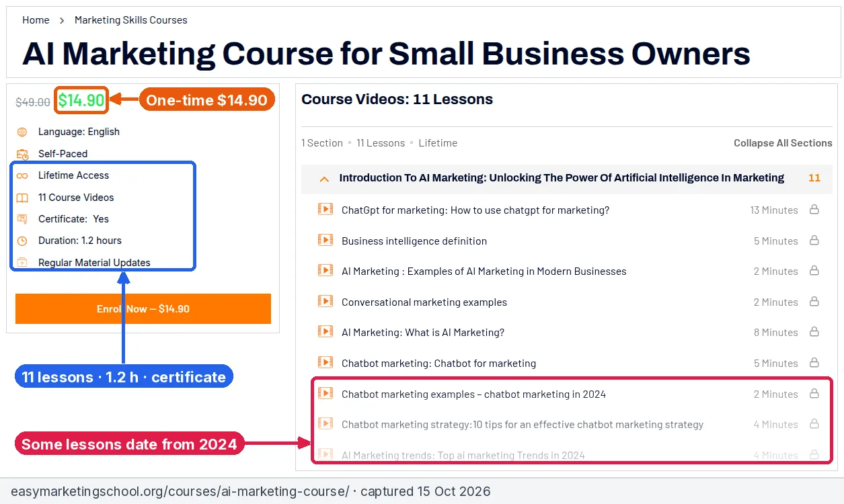Click lock icon on What is AI Marketing row
Viewport: 844px width, 504px height.
(814, 332)
